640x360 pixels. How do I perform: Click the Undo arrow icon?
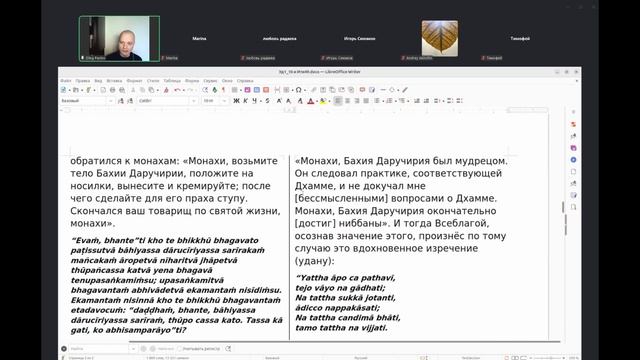pos(177,90)
